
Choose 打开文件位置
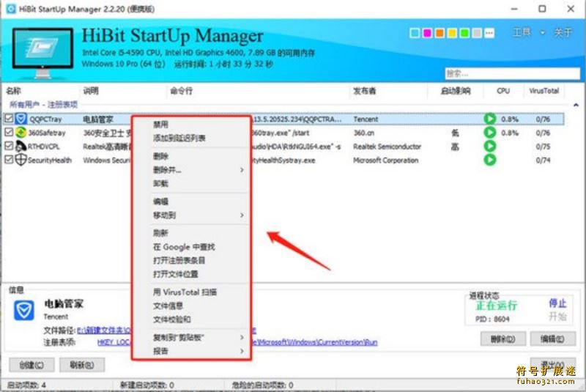click(x=176, y=274)
